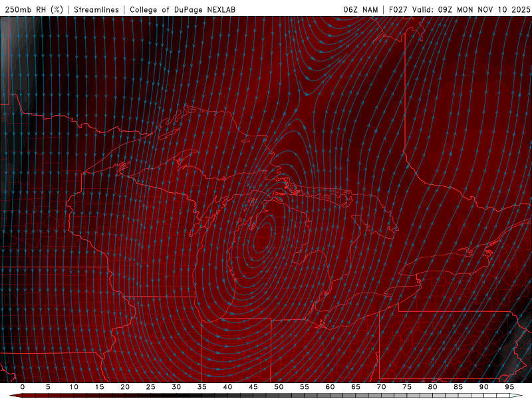Image resolution: width=532 pixels, height=399 pixels.
Task: Click the colorbar label "75"
Action: pyautogui.click(x=407, y=387)
